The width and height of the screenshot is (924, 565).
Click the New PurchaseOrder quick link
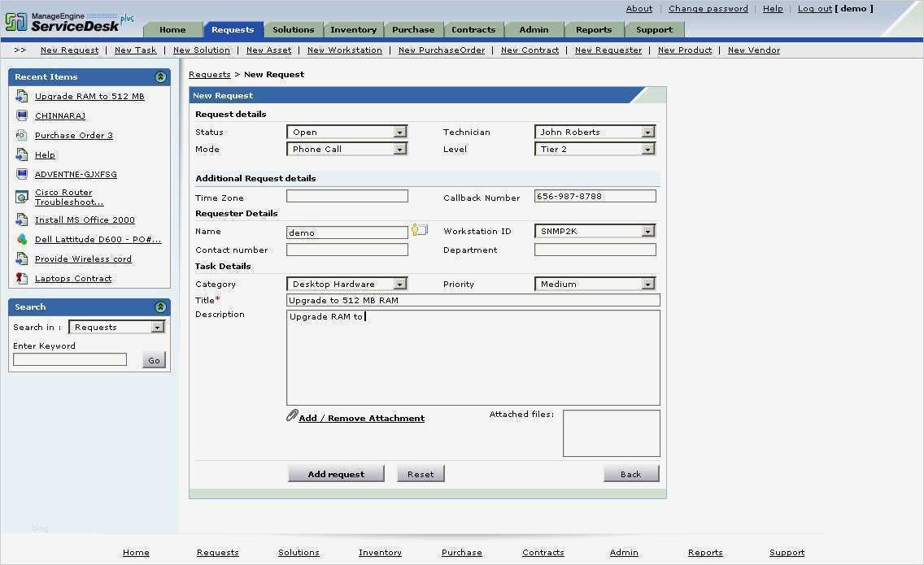pyautogui.click(x=442, y=50)
